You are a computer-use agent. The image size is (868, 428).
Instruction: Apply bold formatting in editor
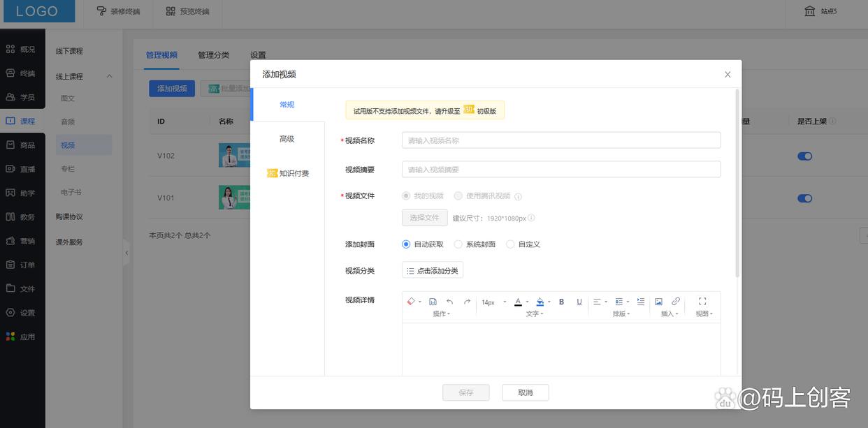561,302
